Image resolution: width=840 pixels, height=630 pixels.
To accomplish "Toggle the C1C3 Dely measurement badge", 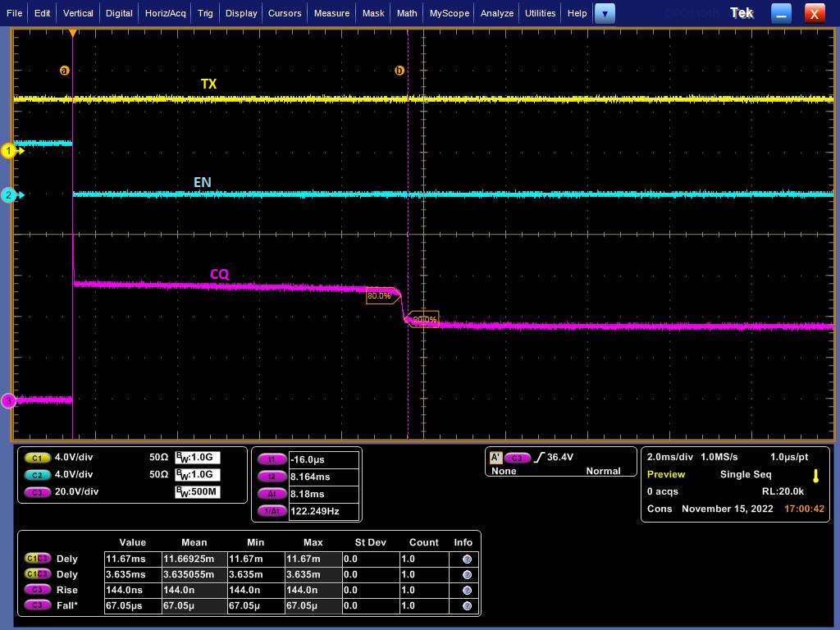I will [x=37, y=559].
